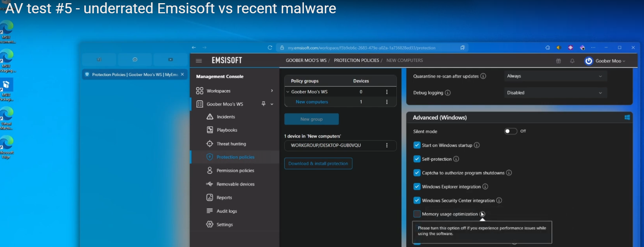Open Removable devices in sidebar
The height and width of the screenshot is (247, 644).
coord(235,184)
